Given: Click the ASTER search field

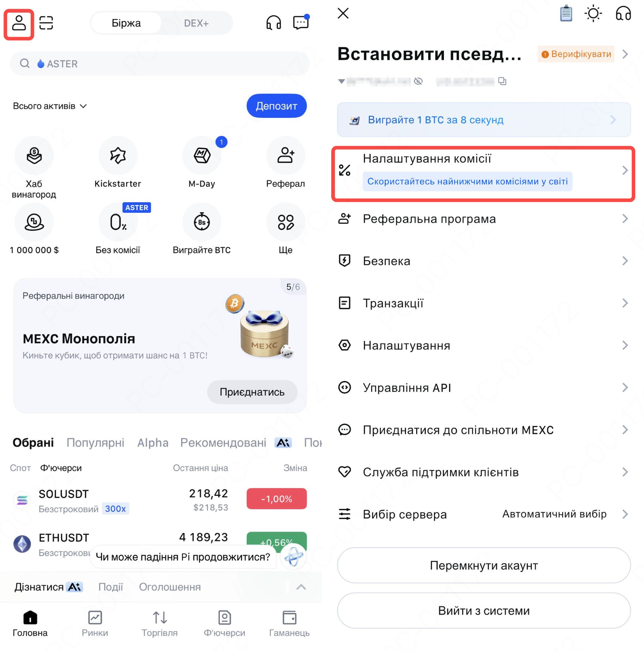Looking at the screenshot, I should pos(160,64).
